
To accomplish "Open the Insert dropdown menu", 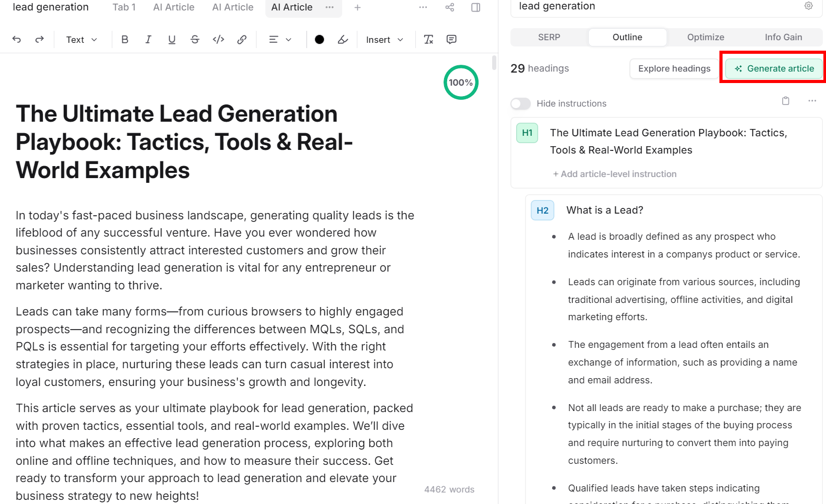I will tap(385, 40).
